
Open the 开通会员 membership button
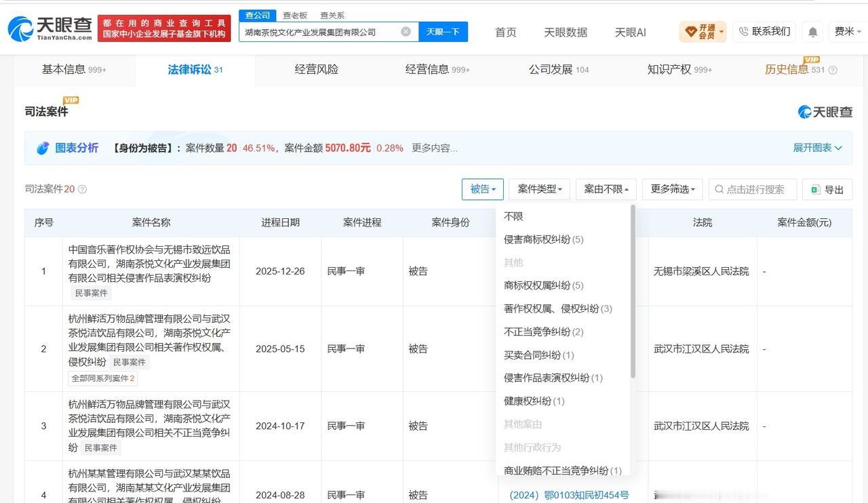pos(703,32)
